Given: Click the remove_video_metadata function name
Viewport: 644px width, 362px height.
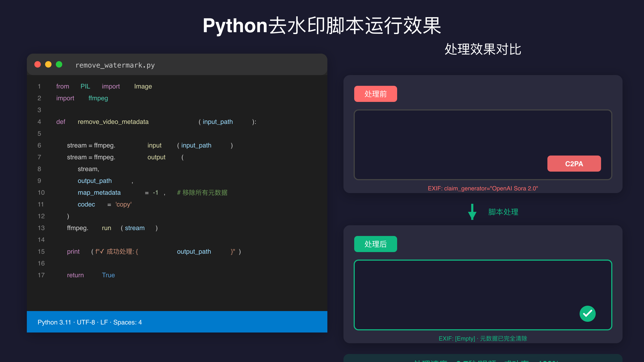Looking at the screenshot, I should pos(113,122).
